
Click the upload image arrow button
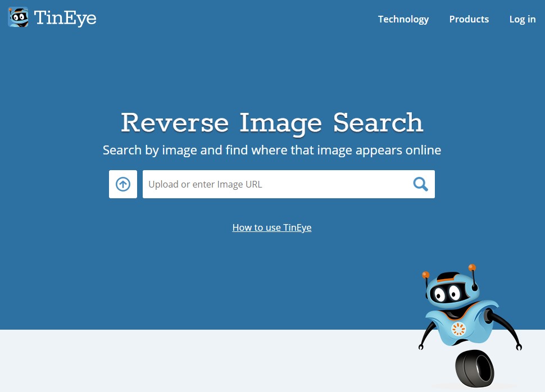[123, 184]
